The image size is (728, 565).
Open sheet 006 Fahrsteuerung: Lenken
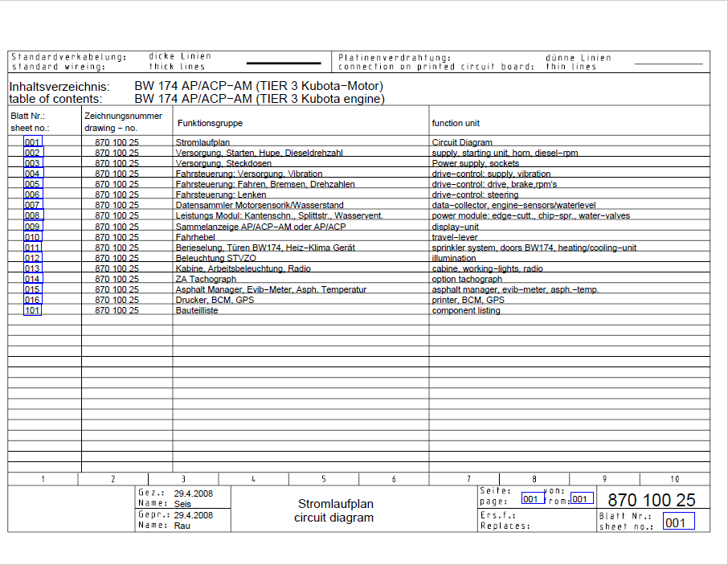click(x=32, y=194)
